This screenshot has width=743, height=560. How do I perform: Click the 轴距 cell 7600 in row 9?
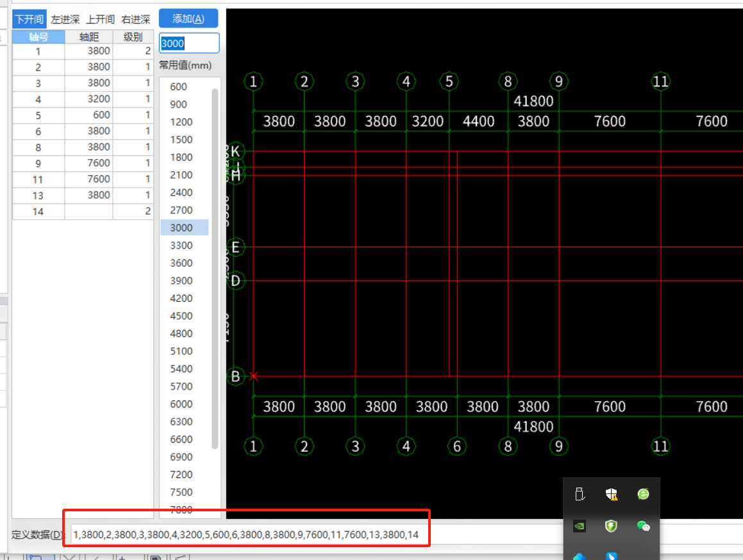click(x=88, y=163)
